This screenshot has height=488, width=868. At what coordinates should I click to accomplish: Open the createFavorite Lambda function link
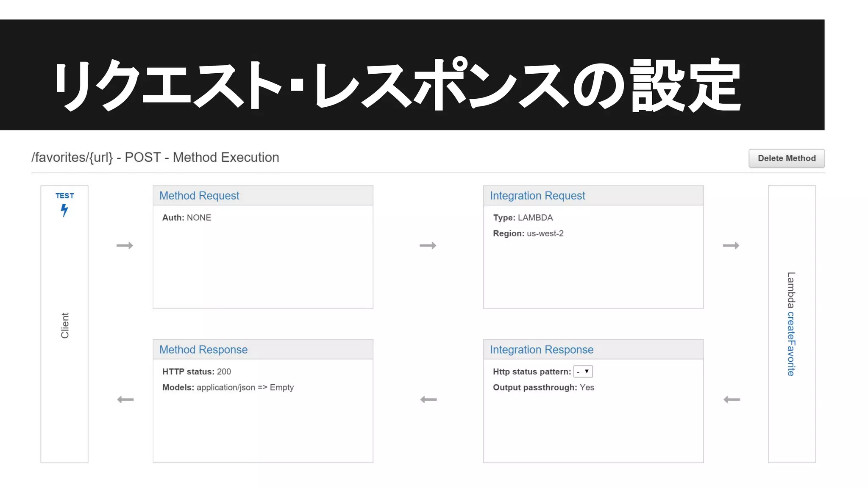pos(791,344)
